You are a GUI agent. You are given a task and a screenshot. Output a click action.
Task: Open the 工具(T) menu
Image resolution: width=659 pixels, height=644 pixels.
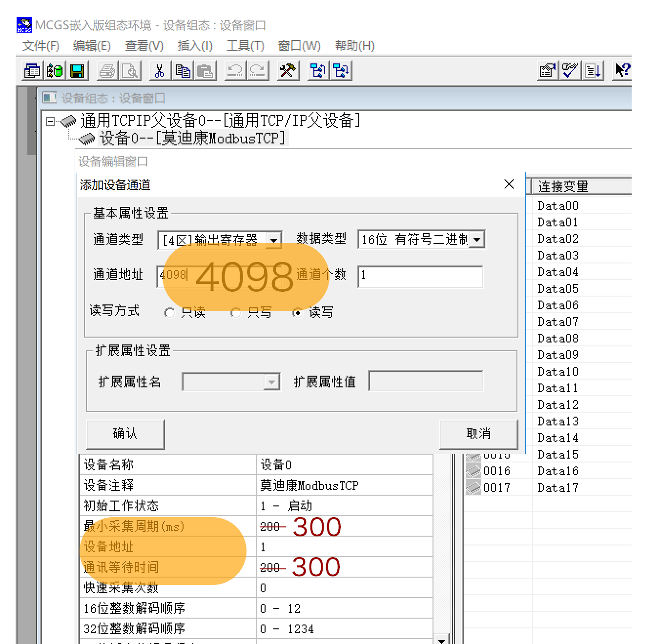pyautogui.click(x=245, y=46)
